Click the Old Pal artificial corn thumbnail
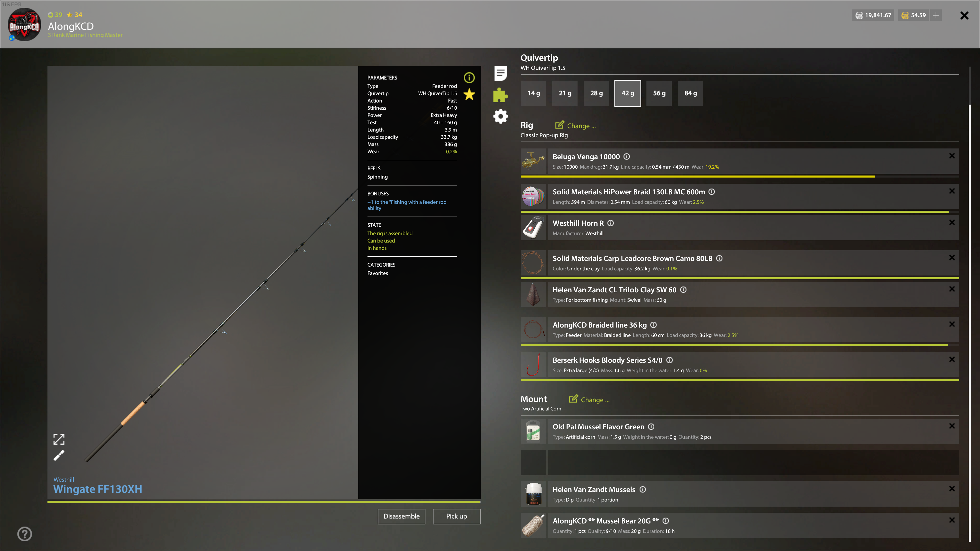Viewport: 980px width, 551px height. pos(533,431)
